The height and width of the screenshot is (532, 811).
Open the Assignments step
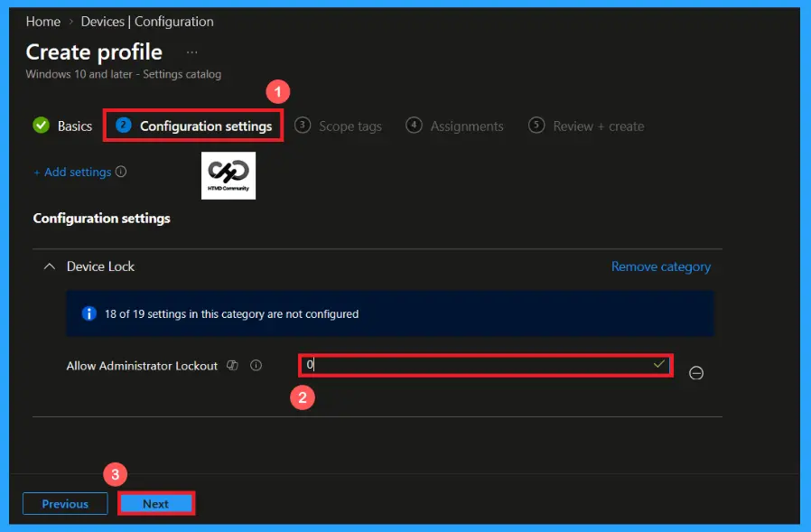point(454,126)
